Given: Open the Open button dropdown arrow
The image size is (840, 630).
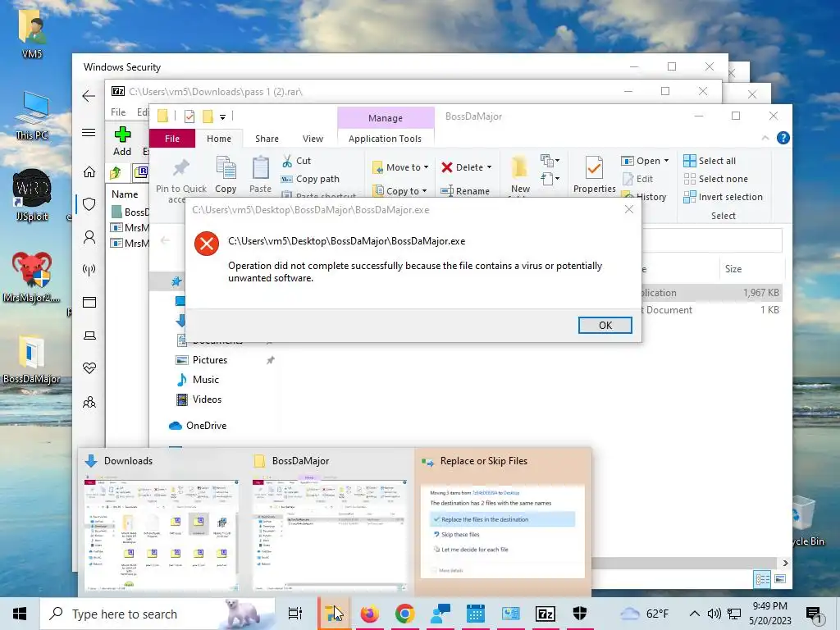Looking at the screenshot, I should [x=666, y=161].
